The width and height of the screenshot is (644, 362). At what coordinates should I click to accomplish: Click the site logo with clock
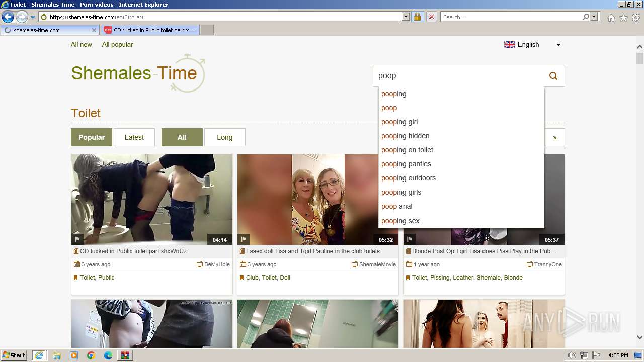click(x=138, y=73)
